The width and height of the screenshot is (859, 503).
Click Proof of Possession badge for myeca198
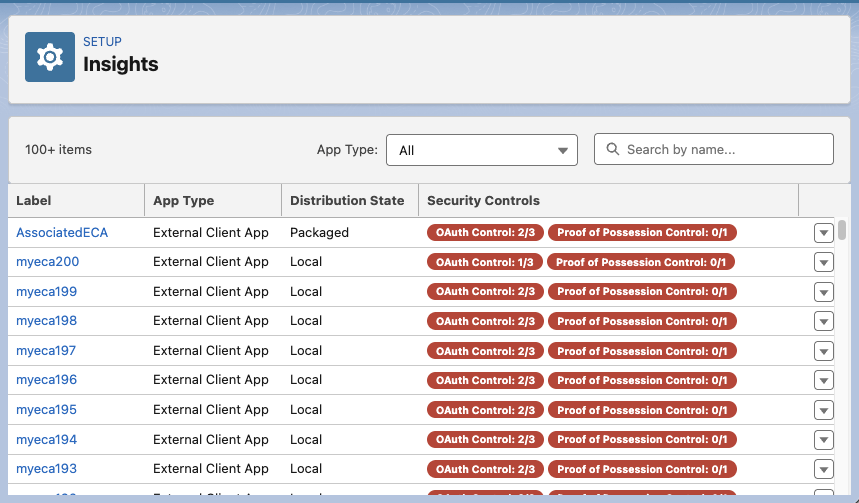click(x=642, y=321)
